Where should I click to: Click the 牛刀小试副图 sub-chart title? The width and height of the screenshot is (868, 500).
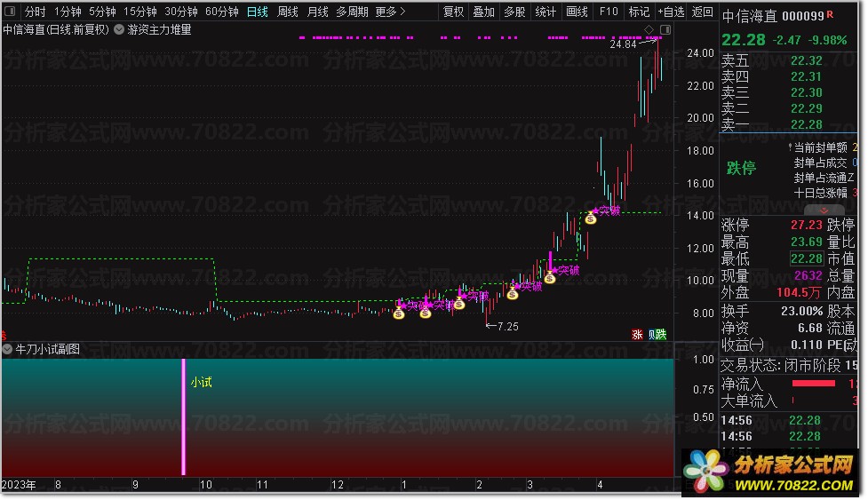click(x=48, y=349)
